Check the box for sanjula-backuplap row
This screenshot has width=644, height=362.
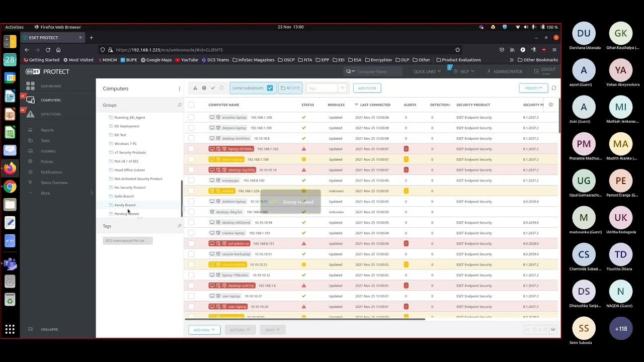tap(191, 254)
